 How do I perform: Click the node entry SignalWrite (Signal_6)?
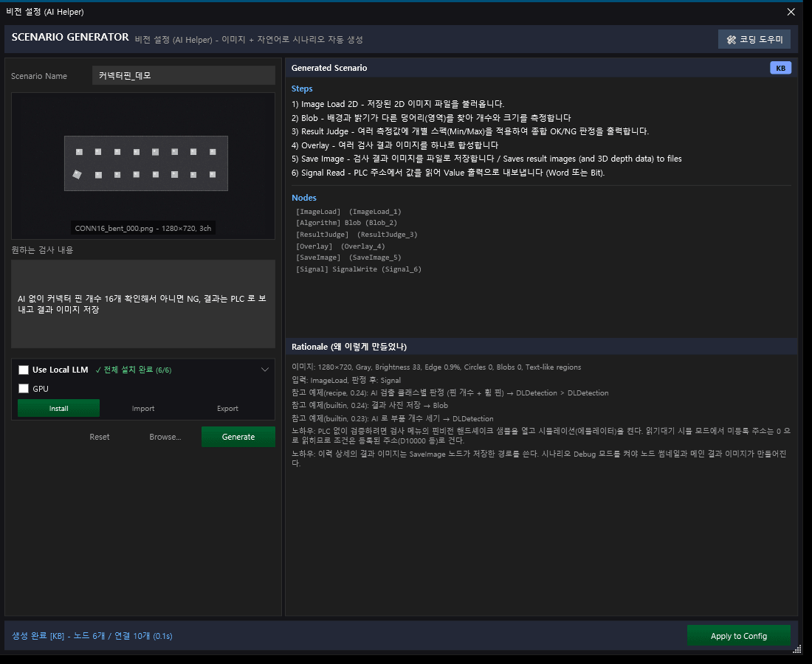coord(358,269)
